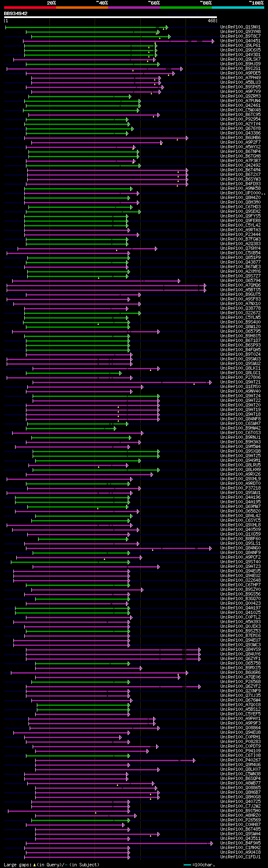Click hit name UniRef100_Q8LKH9

point(240,469)
